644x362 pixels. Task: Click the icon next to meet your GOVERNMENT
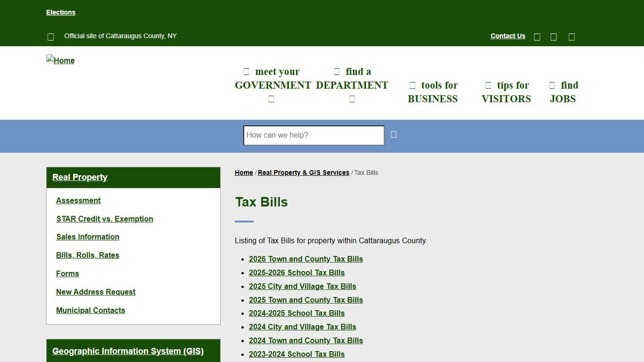click(x=246, y=71)
